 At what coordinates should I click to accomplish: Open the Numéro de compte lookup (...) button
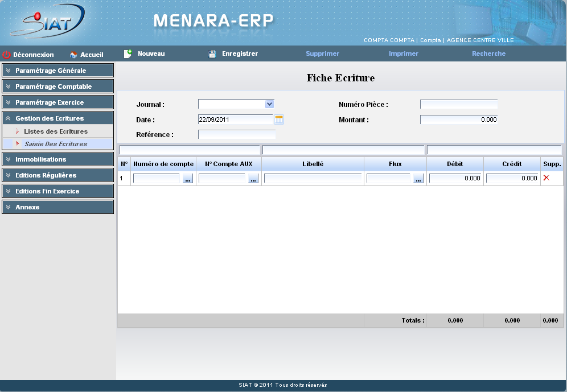[188, 179]
